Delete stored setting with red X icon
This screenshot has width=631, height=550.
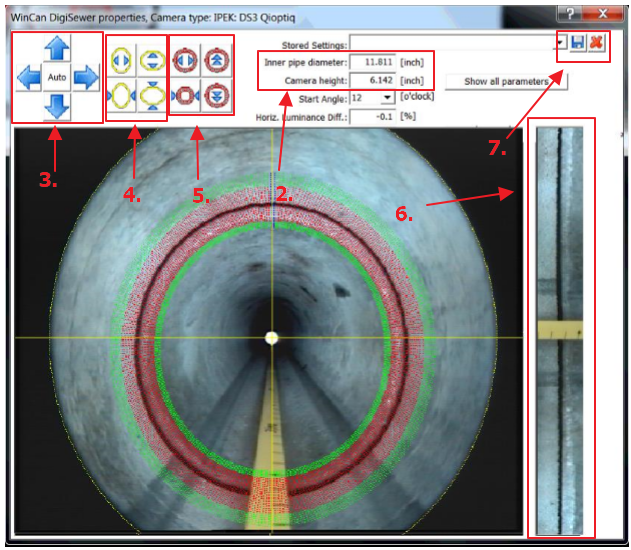coord(597,42)
